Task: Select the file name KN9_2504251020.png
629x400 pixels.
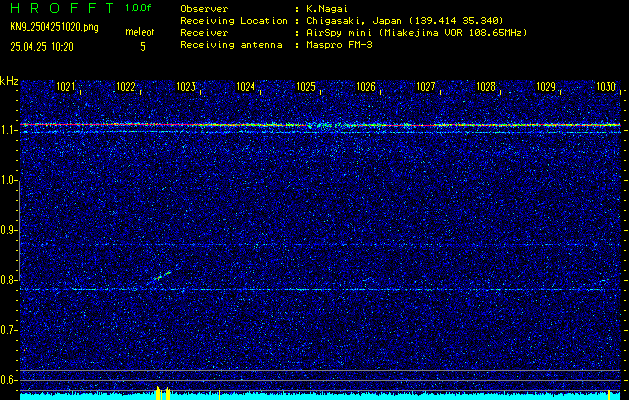Action: (54, 27)
